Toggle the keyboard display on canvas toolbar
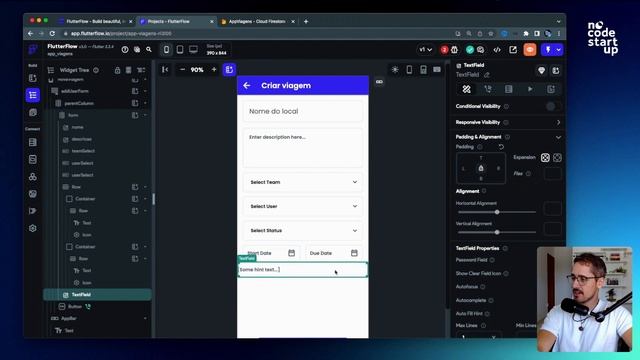This screenshot has width=640, height=360. pyautogui.click(x=437, y=70)
